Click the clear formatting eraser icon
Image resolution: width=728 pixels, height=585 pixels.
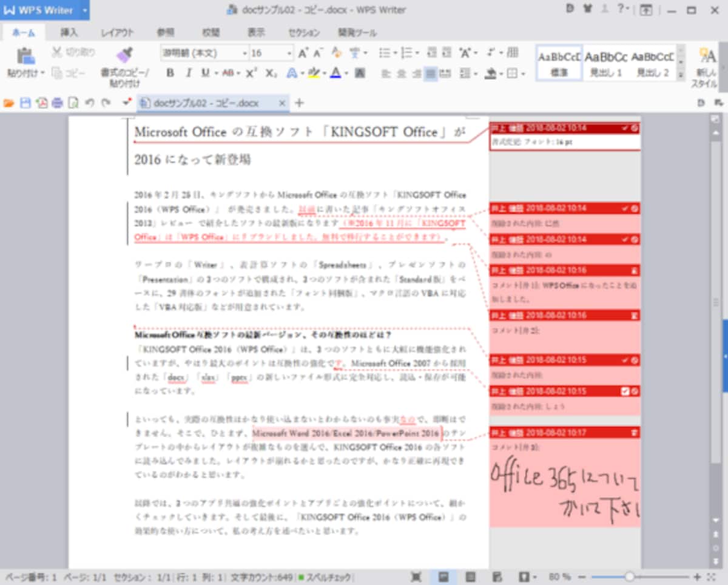[x=337, y=53]
